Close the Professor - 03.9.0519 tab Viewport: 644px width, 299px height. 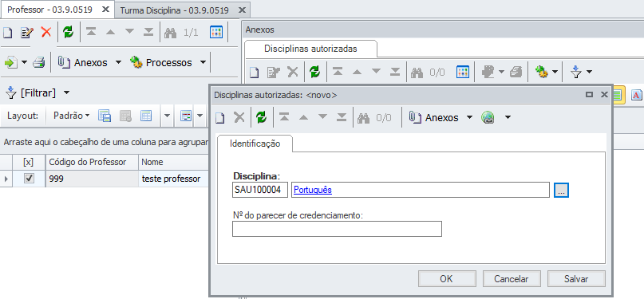tap(105, 10)
